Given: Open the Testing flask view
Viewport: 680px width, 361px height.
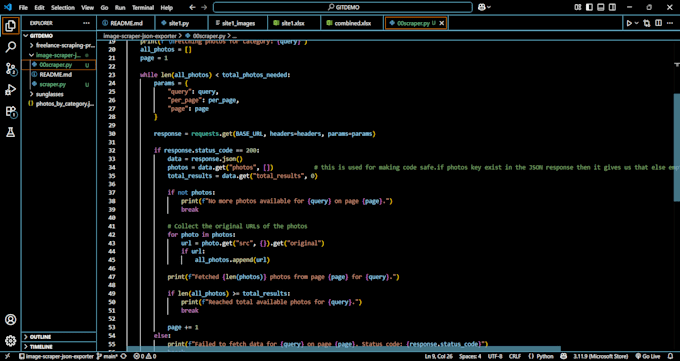Looking at the screenshot, I should [x=10, y=132].
